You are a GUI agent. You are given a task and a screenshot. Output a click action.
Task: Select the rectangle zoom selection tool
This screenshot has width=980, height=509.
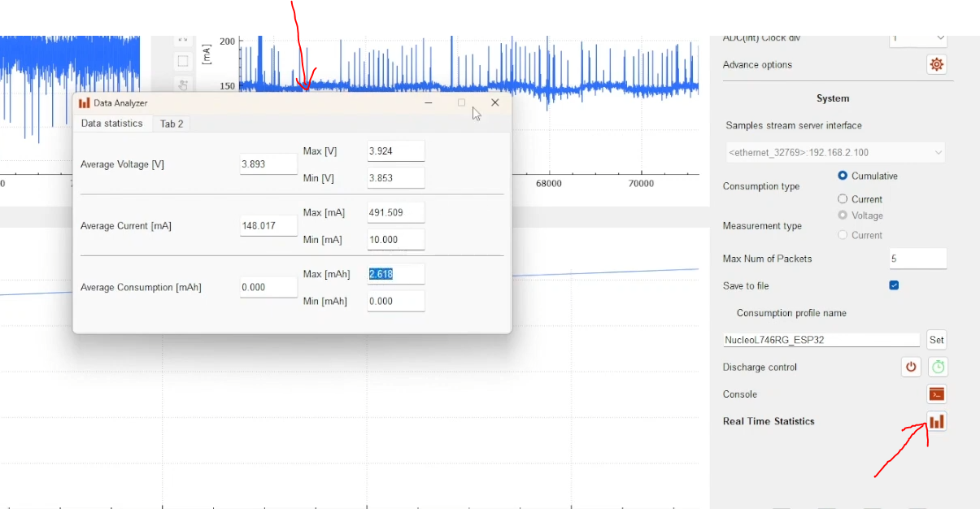(x=183, y=61)
